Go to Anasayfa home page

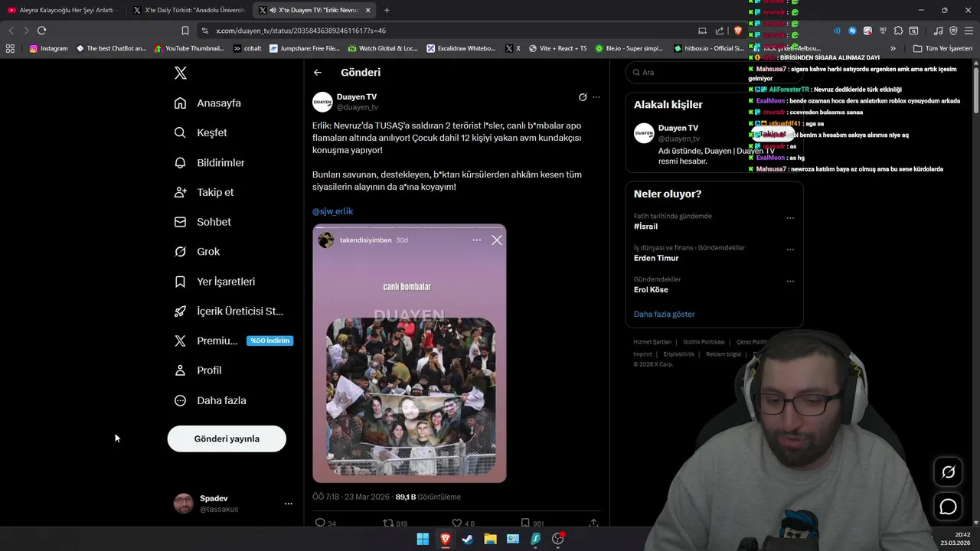pyautogui.click(x=208, y=103)
